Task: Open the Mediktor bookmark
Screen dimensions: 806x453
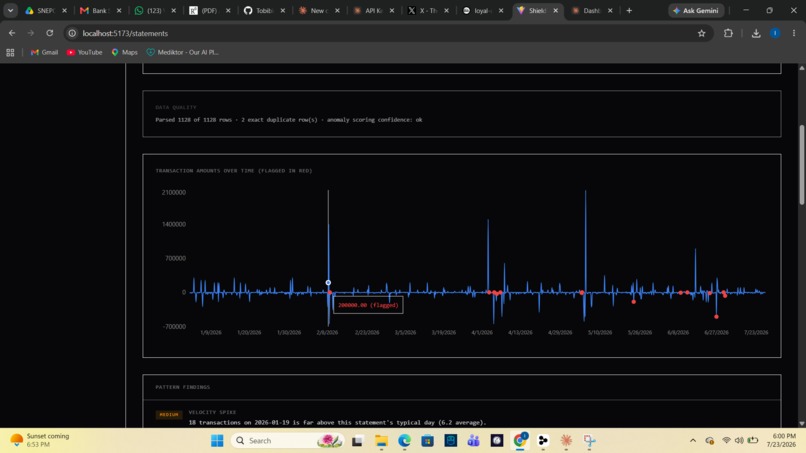Action: coord(182,52)
